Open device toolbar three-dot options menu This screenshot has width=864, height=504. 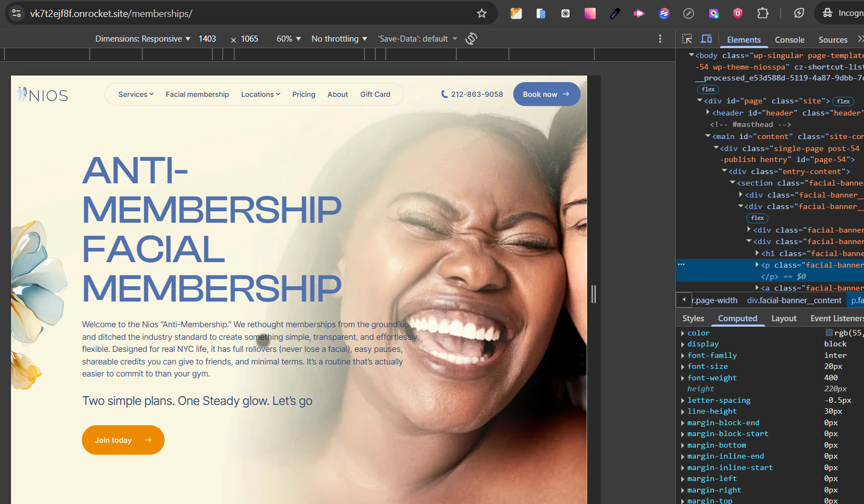click(660, 39)
